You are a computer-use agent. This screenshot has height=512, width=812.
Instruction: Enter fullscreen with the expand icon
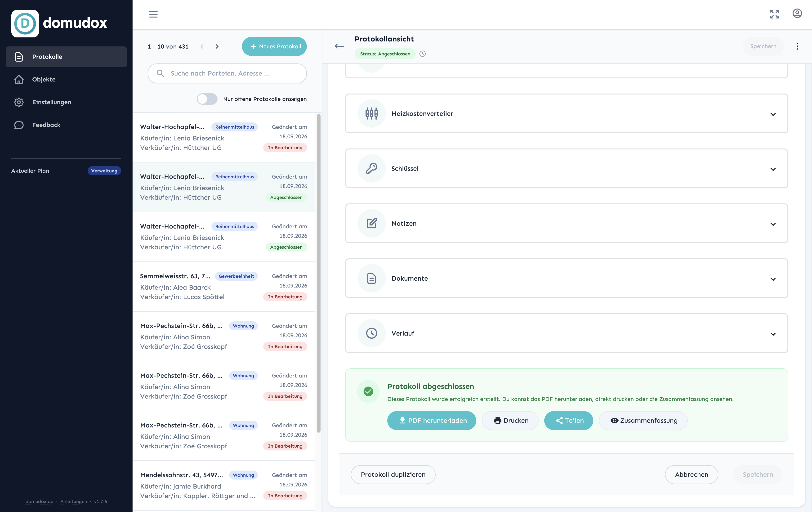coord(774,14)
